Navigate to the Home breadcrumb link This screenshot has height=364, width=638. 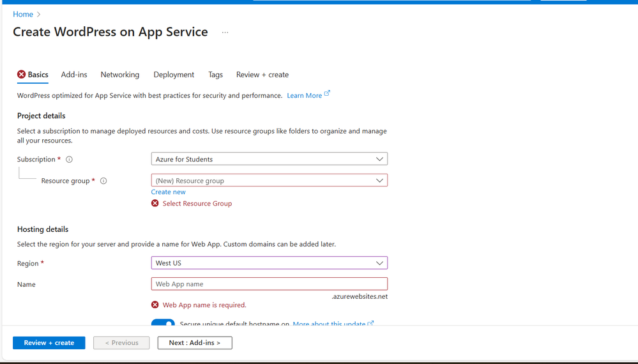pos(23,14)
